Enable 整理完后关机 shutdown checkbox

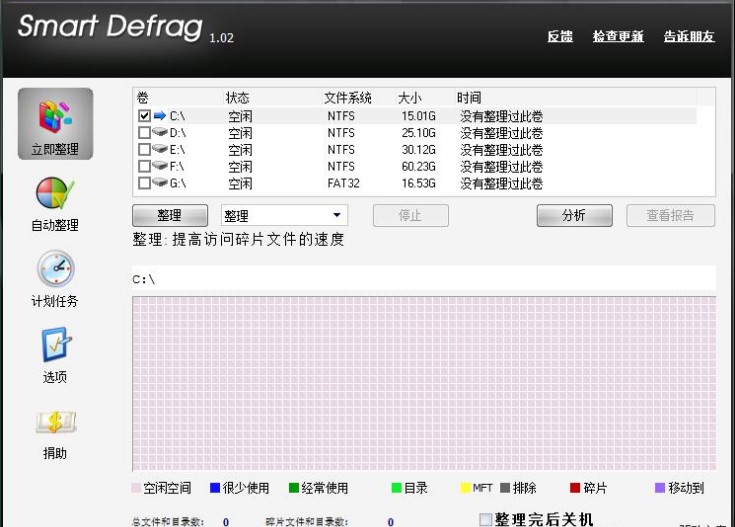pos(486,519)
